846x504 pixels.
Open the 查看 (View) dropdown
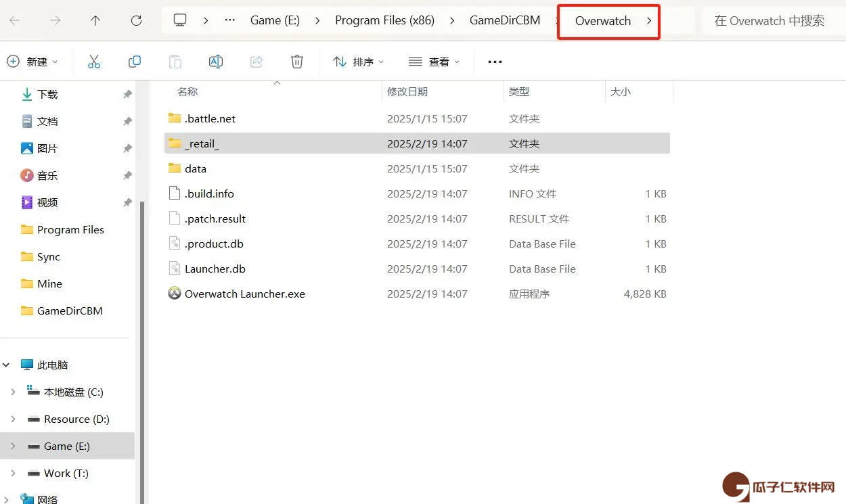point(434,62)
